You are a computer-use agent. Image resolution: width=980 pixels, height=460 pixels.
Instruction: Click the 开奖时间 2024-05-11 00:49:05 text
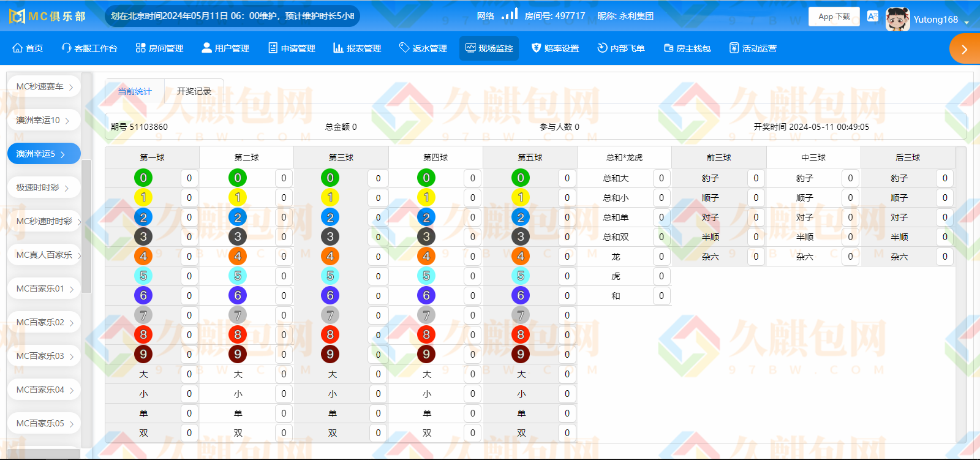pyautogui.click(x=812, y=127)
